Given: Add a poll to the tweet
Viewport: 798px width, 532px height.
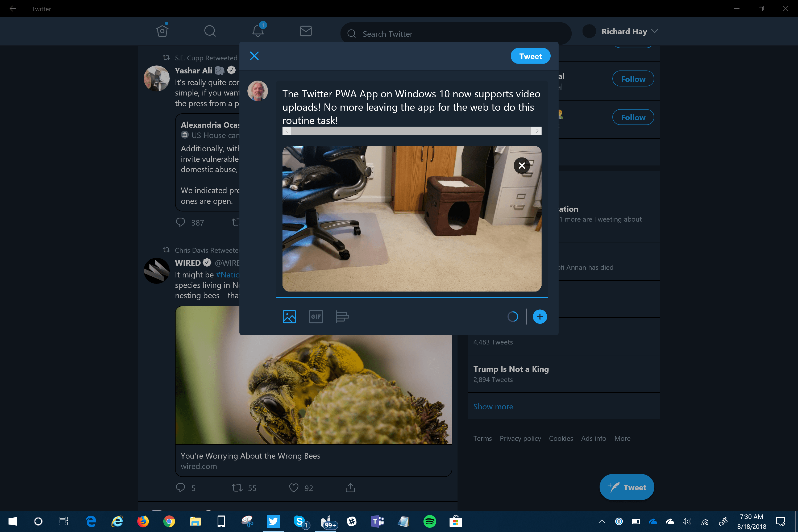Looking at the screenshot, I should pyautogui.click(x=342, y=317).
